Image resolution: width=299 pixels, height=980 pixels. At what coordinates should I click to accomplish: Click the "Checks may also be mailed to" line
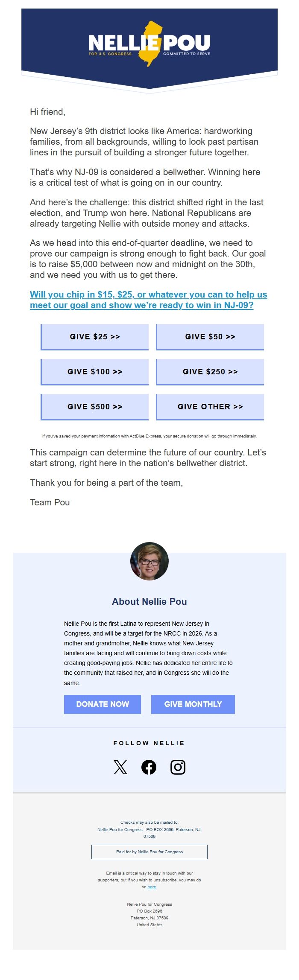(149, 822)
